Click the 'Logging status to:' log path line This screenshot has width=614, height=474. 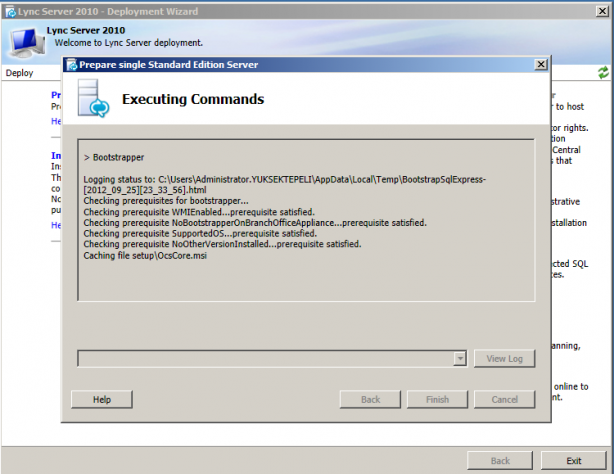pos(285,185)
